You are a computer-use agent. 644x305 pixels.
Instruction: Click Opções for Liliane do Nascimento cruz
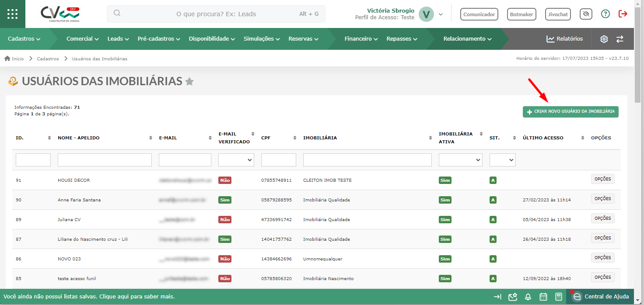[x=602, y=238]
